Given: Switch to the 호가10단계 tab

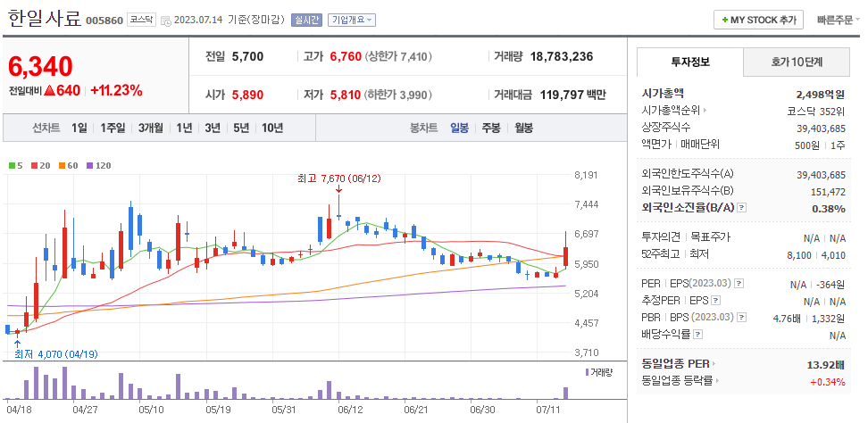Looking at the screenshot, I should click(x=796, y=62).
